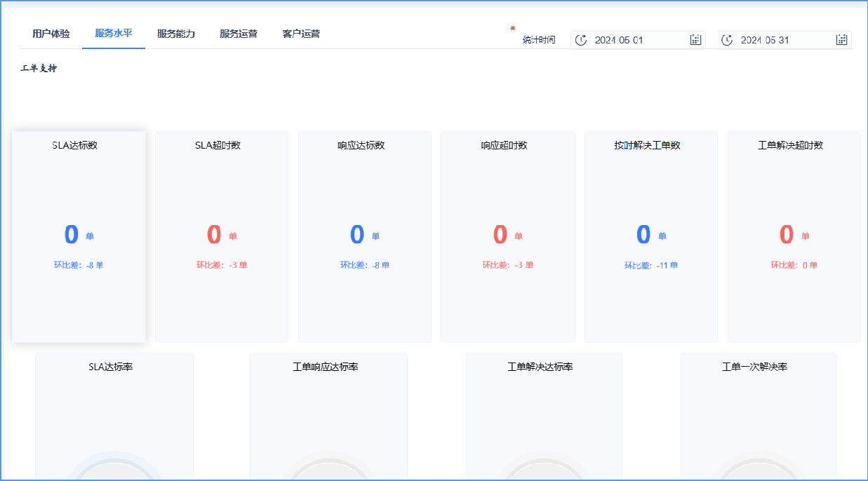Click the 响应超时数 statistics card

(508, 236)
